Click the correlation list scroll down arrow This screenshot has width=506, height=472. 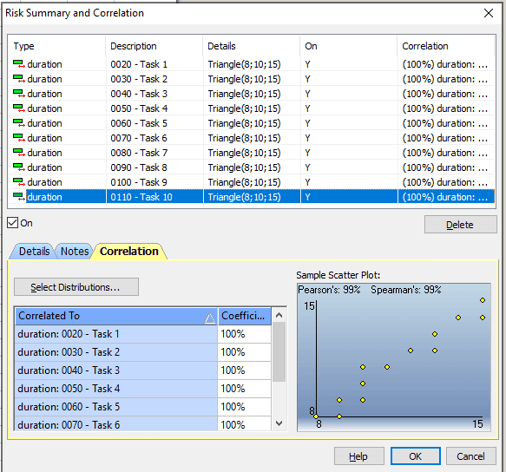[279, 423]
